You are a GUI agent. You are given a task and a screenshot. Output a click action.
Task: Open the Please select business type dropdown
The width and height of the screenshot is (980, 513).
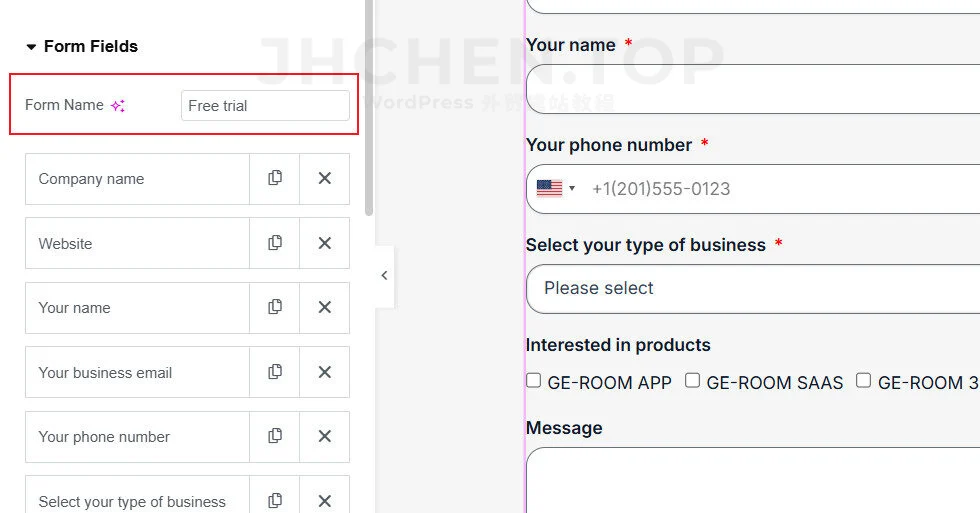pos(753,289)
